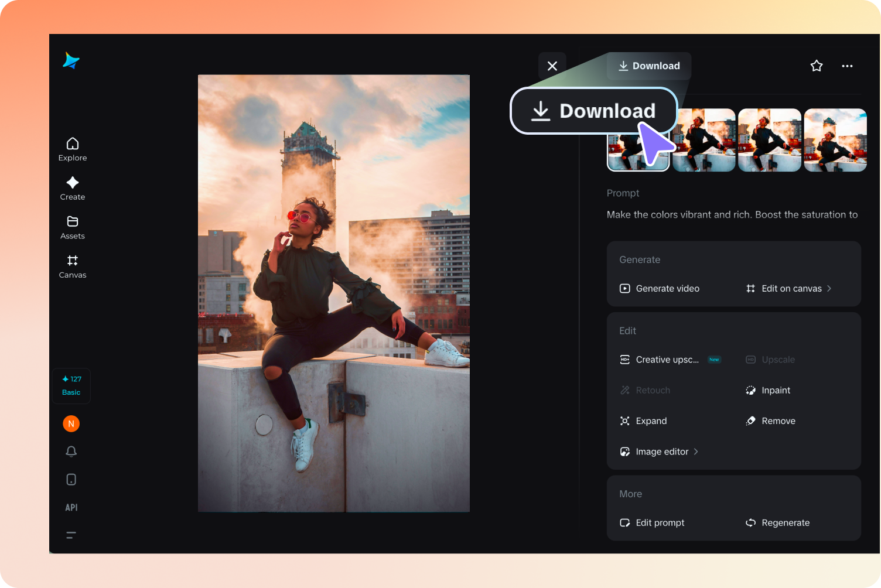
Task: Select the Expand tool
Action: [x=651, y=421]
